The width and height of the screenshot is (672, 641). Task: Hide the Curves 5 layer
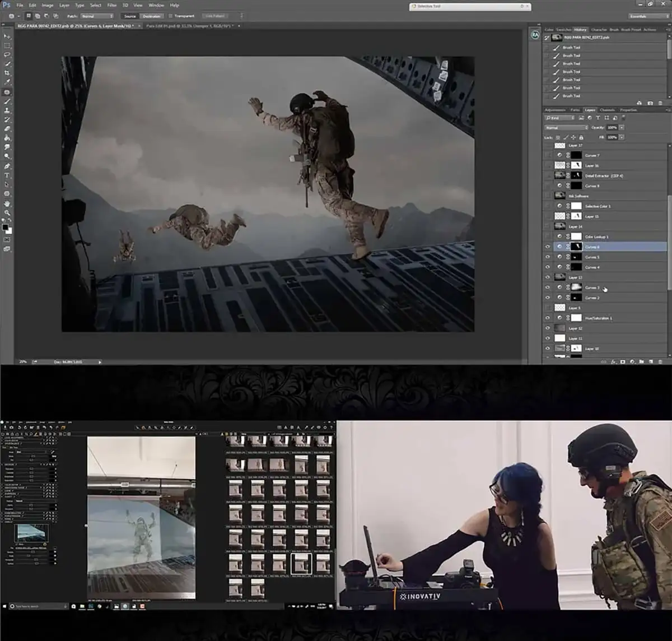pos(548,257)
